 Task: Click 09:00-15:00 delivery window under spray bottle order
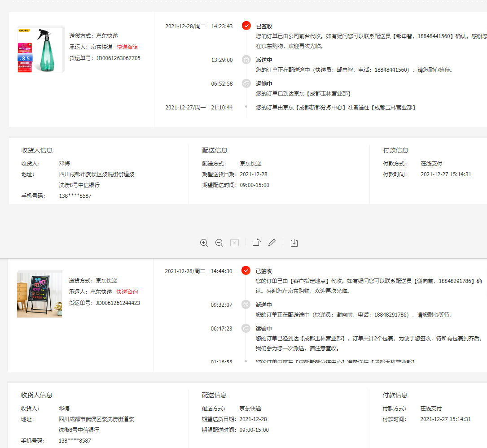coord(254,185)
